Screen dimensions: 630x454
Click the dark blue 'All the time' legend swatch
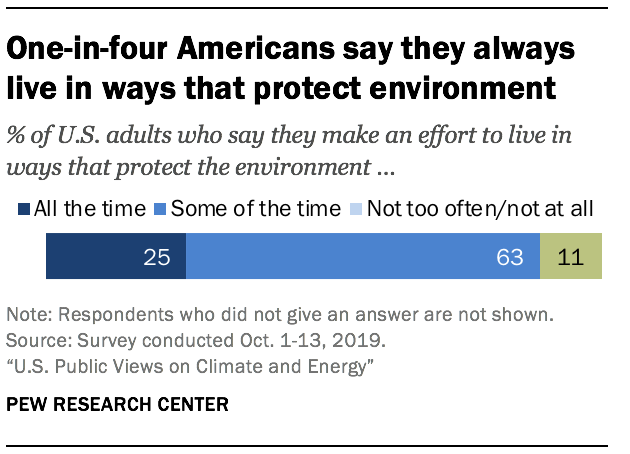pyautogui.click(x=25, y=210)
